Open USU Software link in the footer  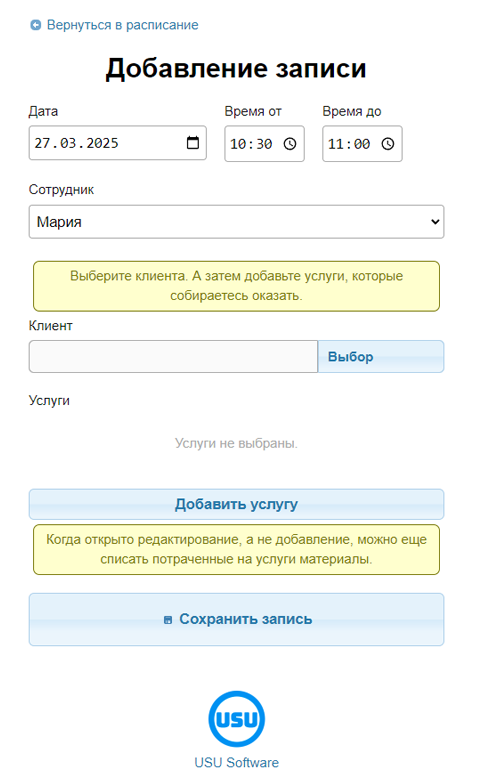coord(237,762)
